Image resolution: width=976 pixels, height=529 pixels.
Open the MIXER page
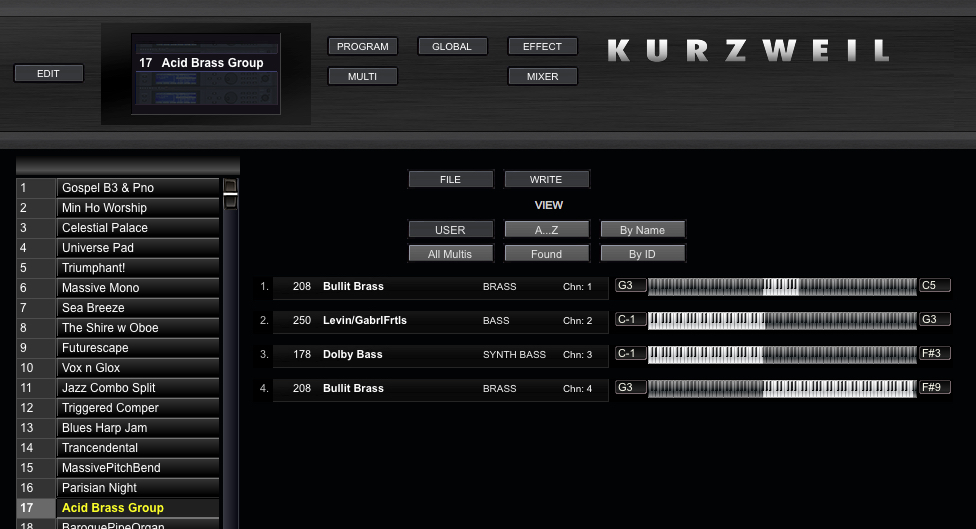point(542,77)
